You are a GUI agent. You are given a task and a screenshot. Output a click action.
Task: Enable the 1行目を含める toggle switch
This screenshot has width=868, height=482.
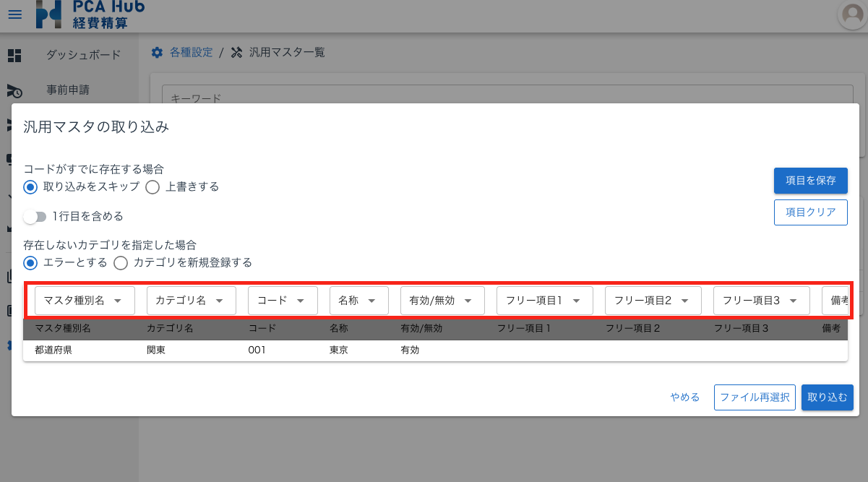[x=36, y=215]
